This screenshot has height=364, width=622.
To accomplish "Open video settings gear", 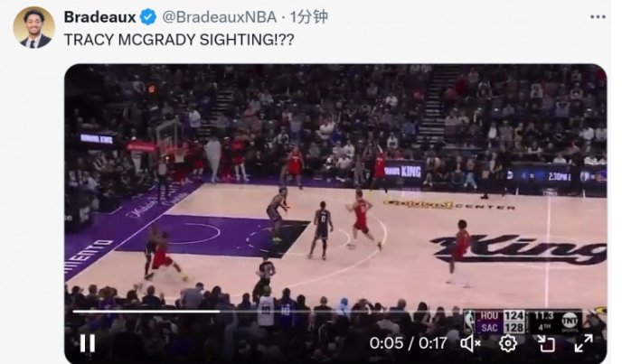I will [508, 343].
